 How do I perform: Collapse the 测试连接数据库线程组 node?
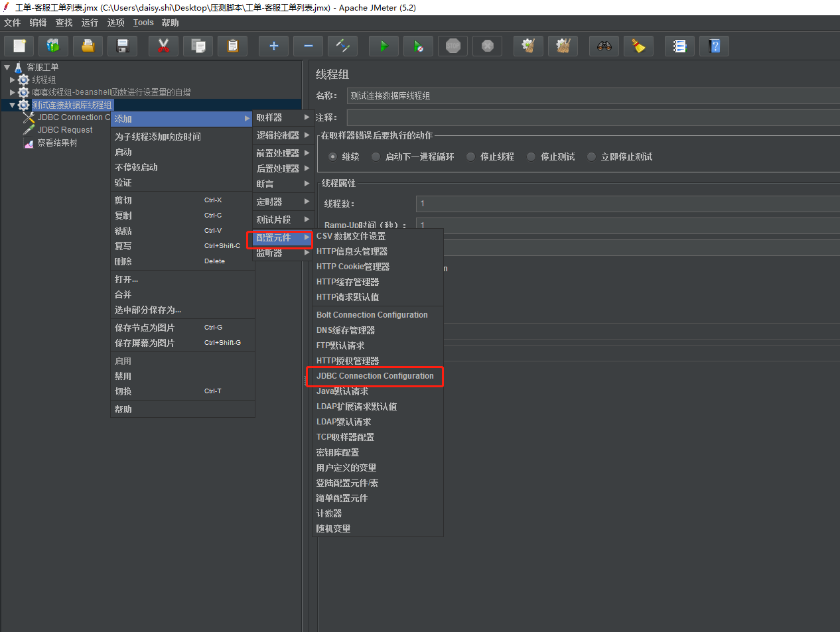coord(12,105)
